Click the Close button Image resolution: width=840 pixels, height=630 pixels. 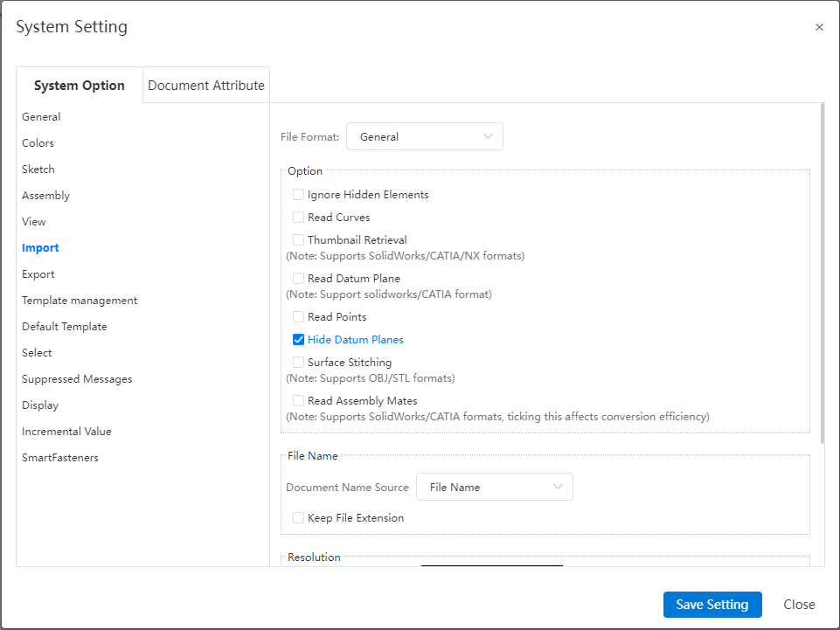(799, 605)
